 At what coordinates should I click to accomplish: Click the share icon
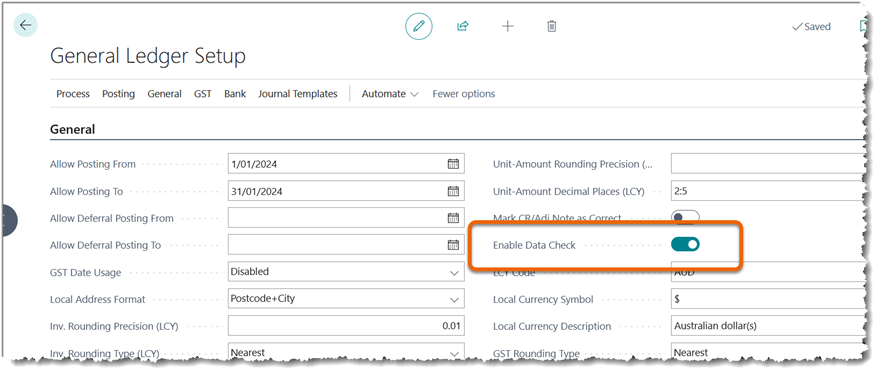pos(463,26)
